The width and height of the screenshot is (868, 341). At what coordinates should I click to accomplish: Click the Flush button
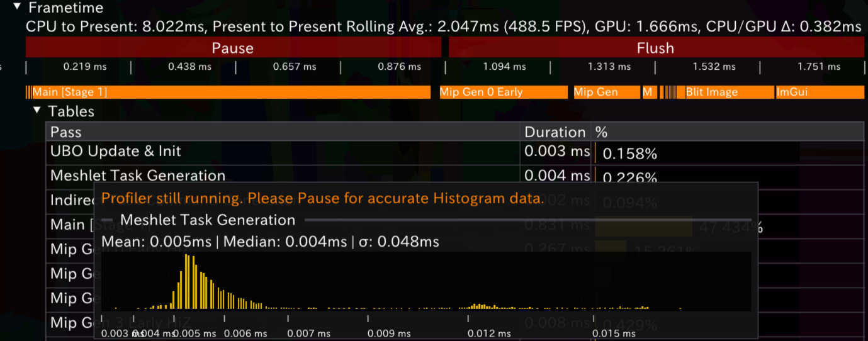[655, 48]
